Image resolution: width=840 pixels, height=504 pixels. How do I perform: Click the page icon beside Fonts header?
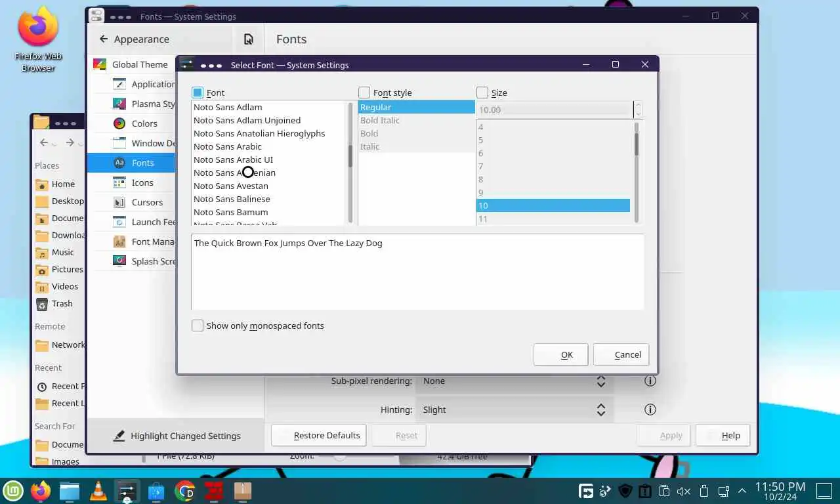[248, 39]
